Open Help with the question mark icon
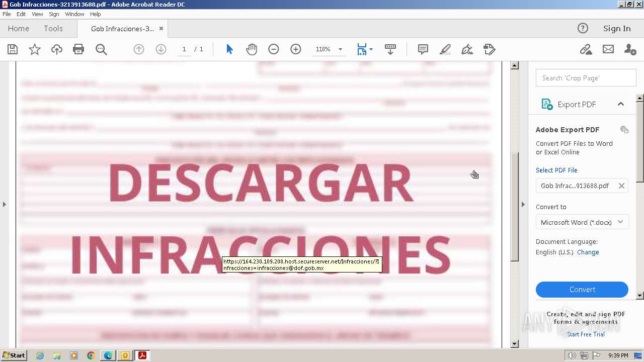 (583, 29)
